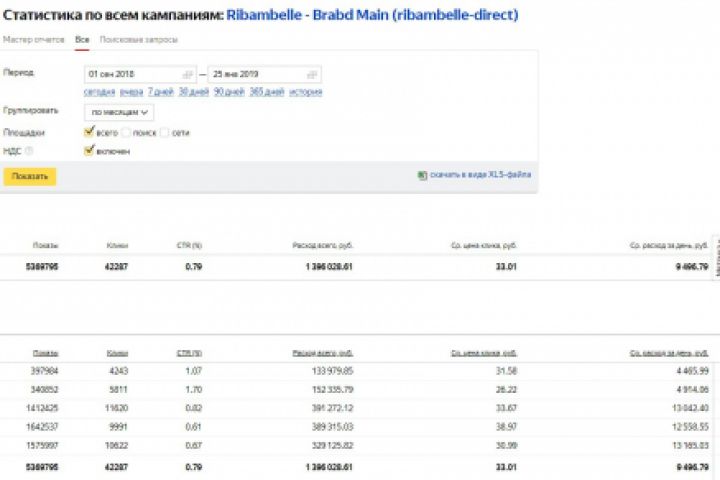The height and width of the screenshot is (480, 720).
Task: Toggle the НДС 'включен' checkbox
Action: click(89, 151)
